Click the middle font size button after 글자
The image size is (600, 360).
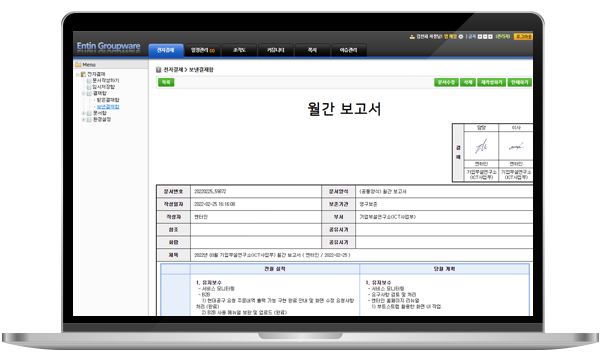485,37
